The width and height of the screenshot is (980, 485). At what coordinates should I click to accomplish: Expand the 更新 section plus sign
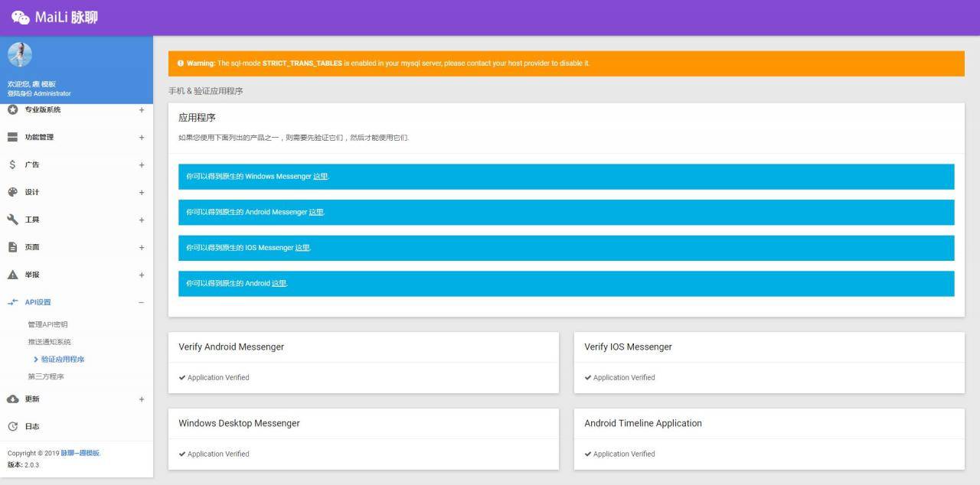pos(141,399)
